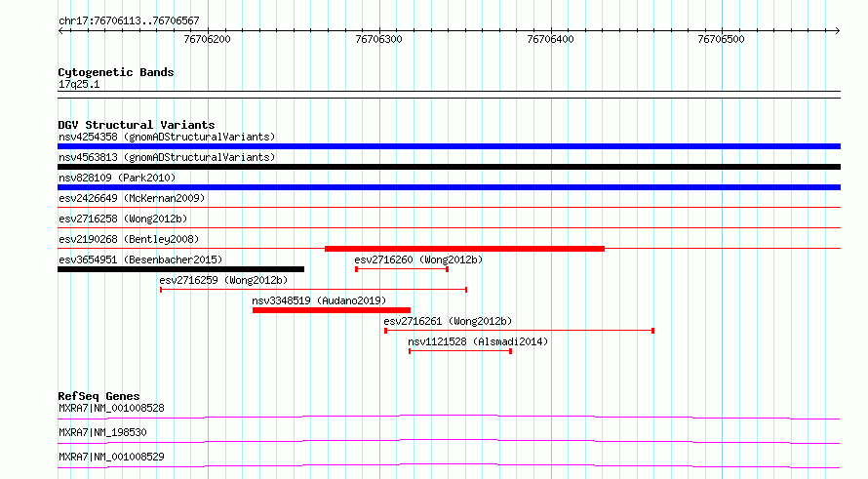Open the MXRA7|NM_198530 gene label
This screenshot has width=868, height=479.
pyautogui.click(x=102, y=432)
